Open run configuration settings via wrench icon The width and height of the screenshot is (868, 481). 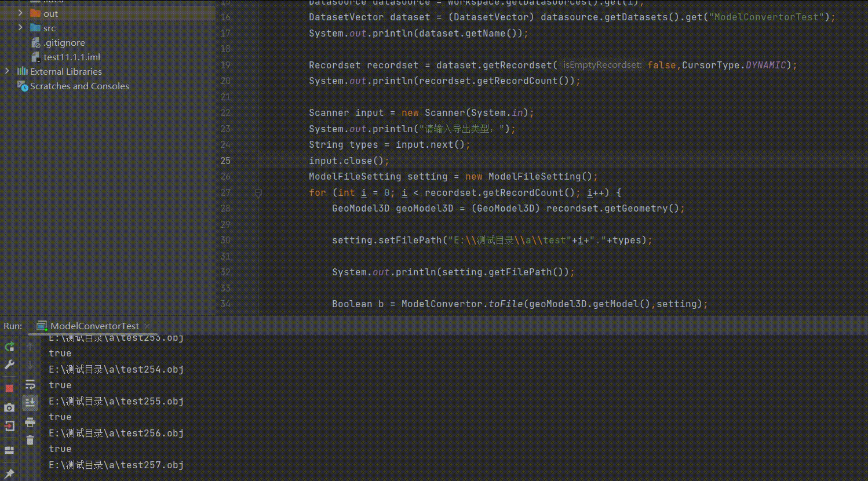pos(9,365)
